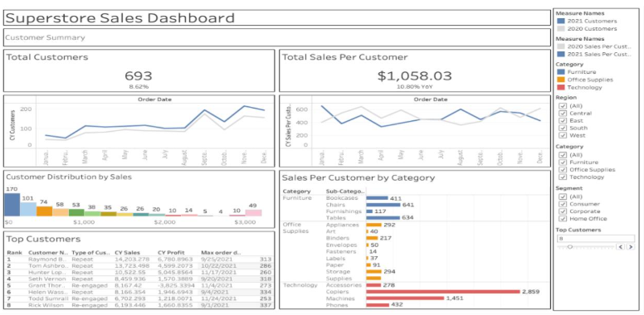Screen dimensions: 644x315
Task: Toggle the East region checkbox
Action: [563, 120]
